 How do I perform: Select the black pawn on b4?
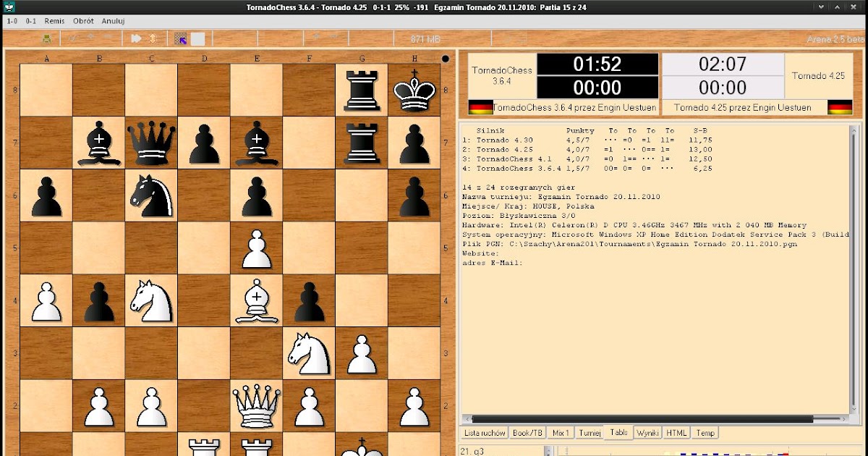pyautogui.click(x=98, y=302)
